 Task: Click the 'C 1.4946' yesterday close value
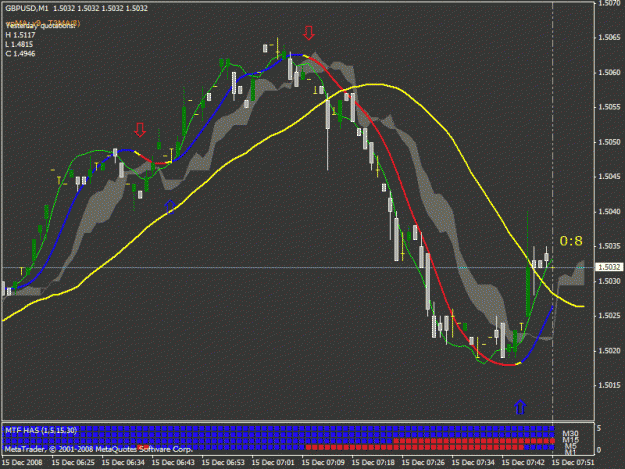20,53
